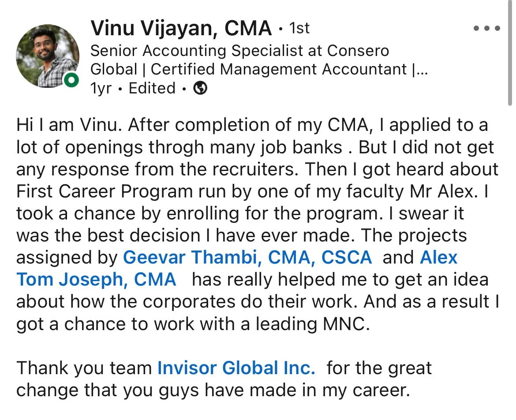Viewport: 516px width, 420px height.
Task: Open Invisor Global Inc. company link
Action: point(236,368)
